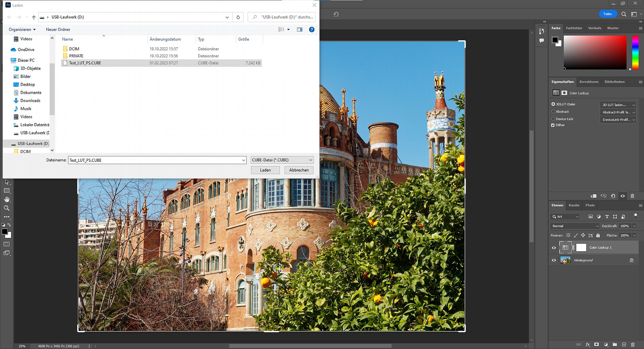644x349 pixels.
Task: Toggle the preview pane in Laden dialog
Action: (x=299, y=30)
